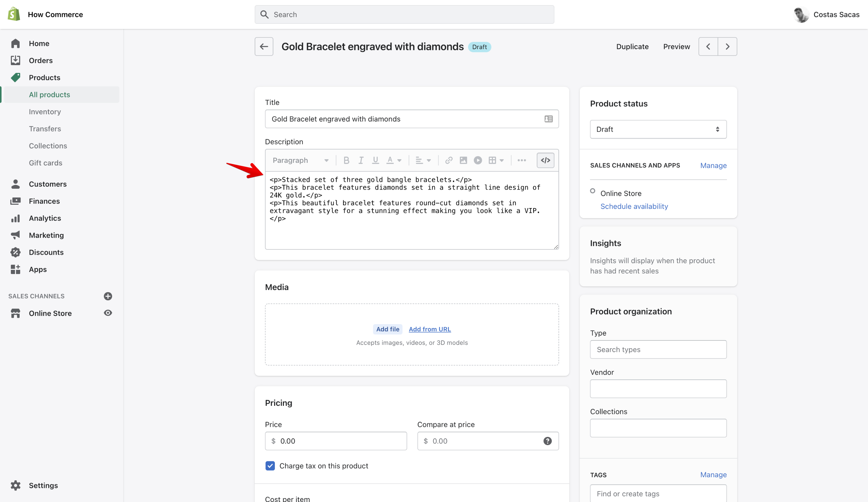This screenshot has height=502, width=868.
Task: Toggle Online Store visibility with the eye icon
Action: (x=108, y=313)
